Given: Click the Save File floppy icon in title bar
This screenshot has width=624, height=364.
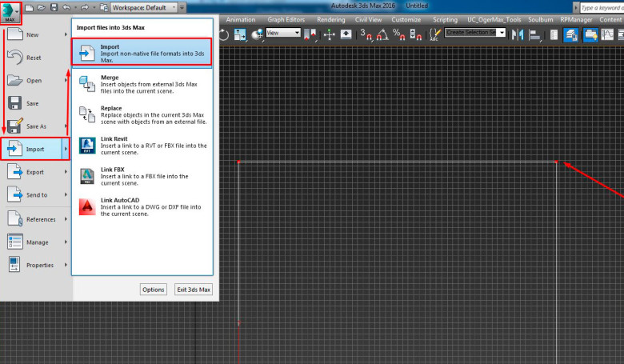Looking at the screenshot, I should (54, 7).
